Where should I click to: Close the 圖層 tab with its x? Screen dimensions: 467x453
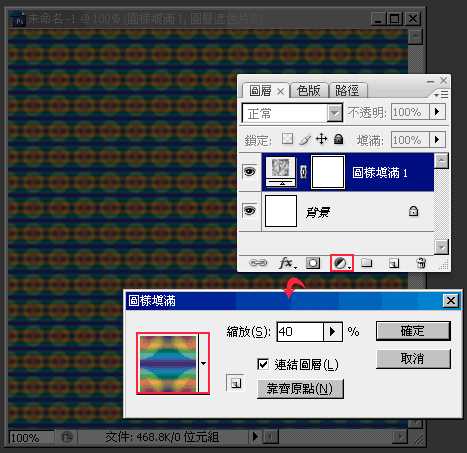coord(281,91)
